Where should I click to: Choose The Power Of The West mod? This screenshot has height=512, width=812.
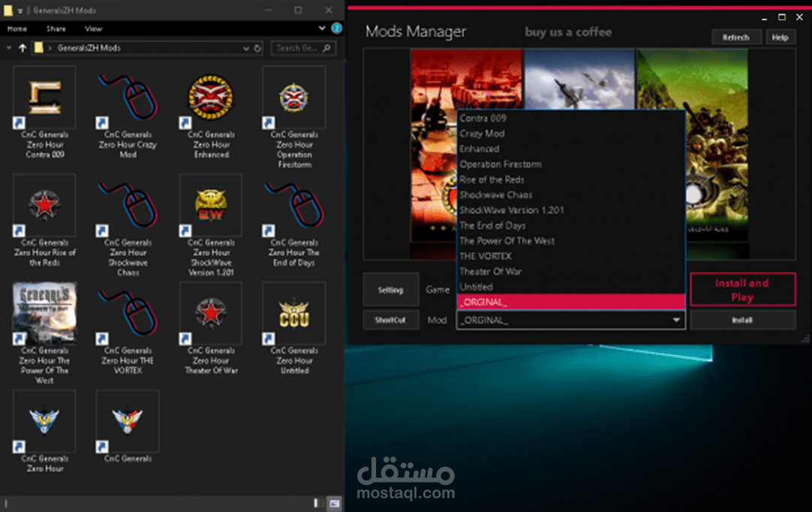point(571,241)
